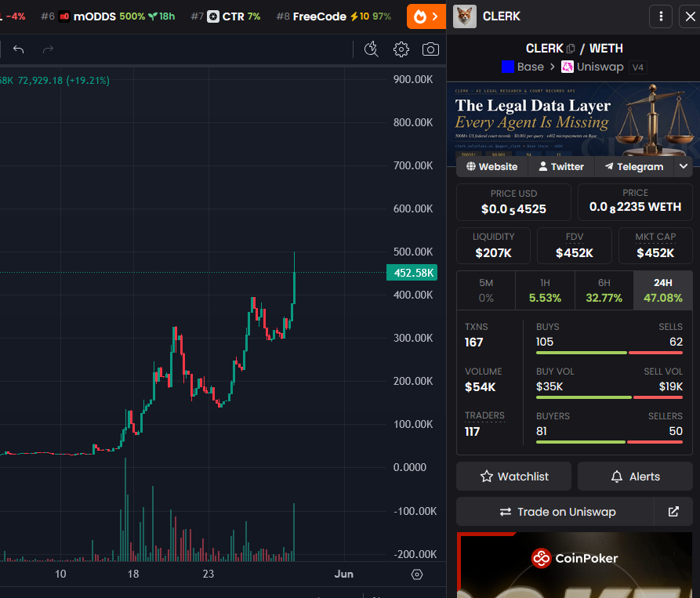This screenshot has width=700, height=598.
Task: Take a chart snapshot with camera icon
Action: (430, 49)
